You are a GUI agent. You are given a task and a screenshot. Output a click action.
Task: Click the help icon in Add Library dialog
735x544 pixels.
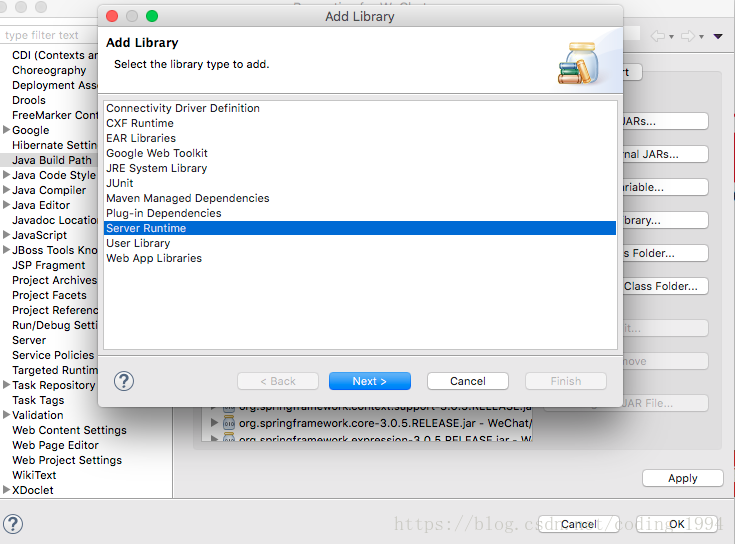(x=124, y=381)
